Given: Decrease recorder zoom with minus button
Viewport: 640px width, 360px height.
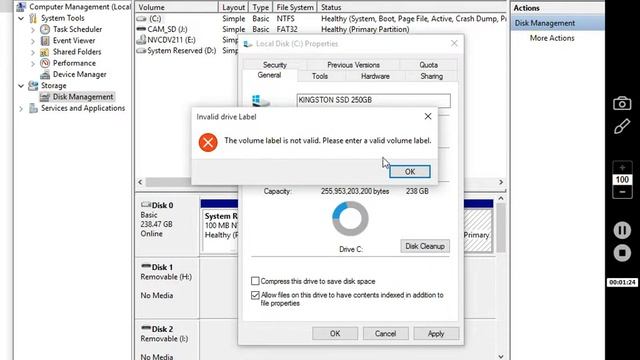Looking at the screenshot, I should point(622,192).
